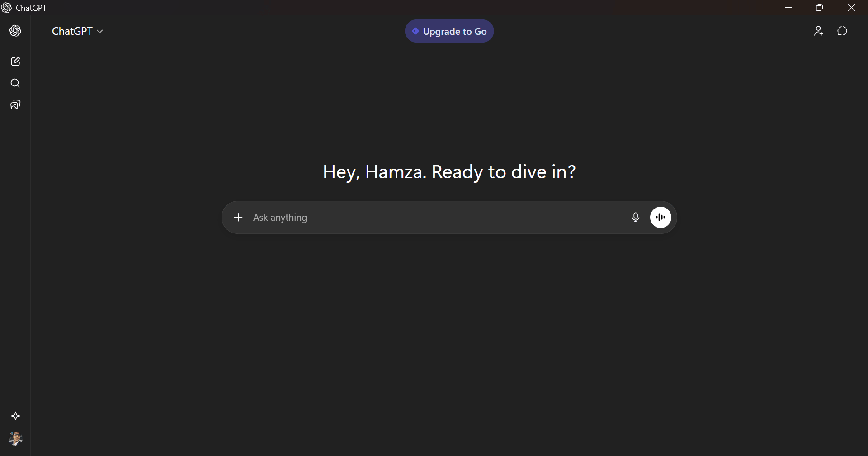Close the ChatGPT window
Viewport: 868px width, 456px height.
pos(851,8)
